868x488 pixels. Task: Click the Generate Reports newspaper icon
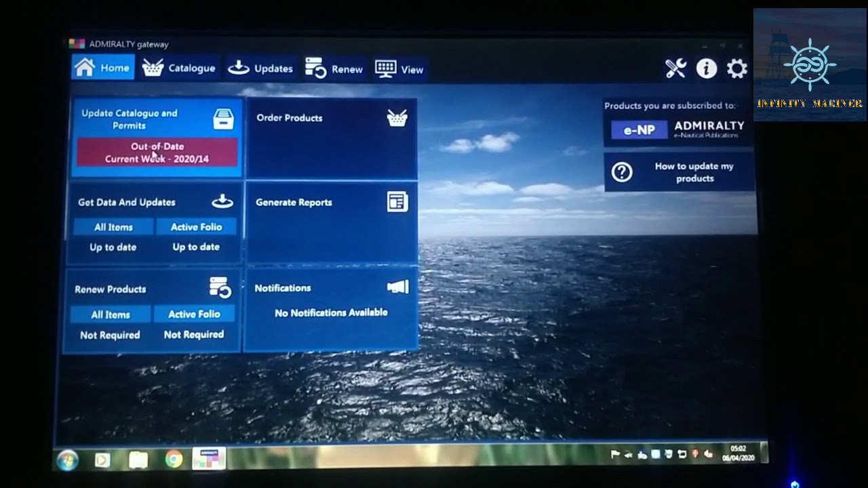tap(397, 202)
